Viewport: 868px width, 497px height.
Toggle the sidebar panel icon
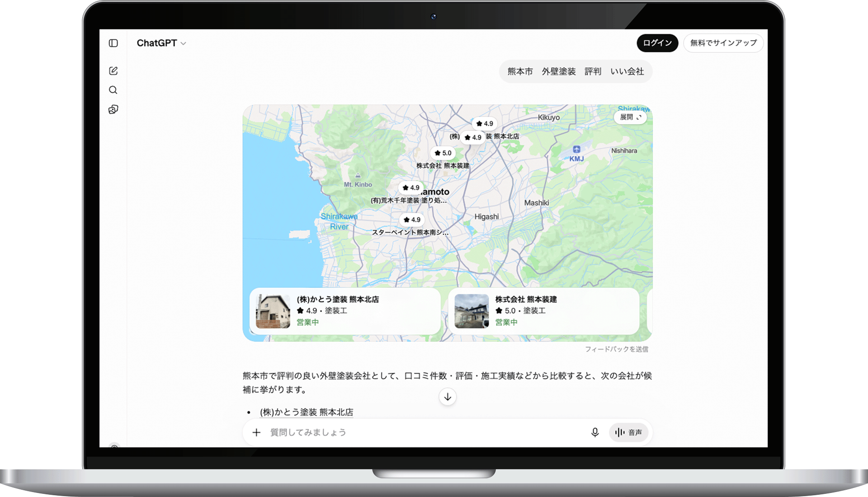(x=113, y=43)
